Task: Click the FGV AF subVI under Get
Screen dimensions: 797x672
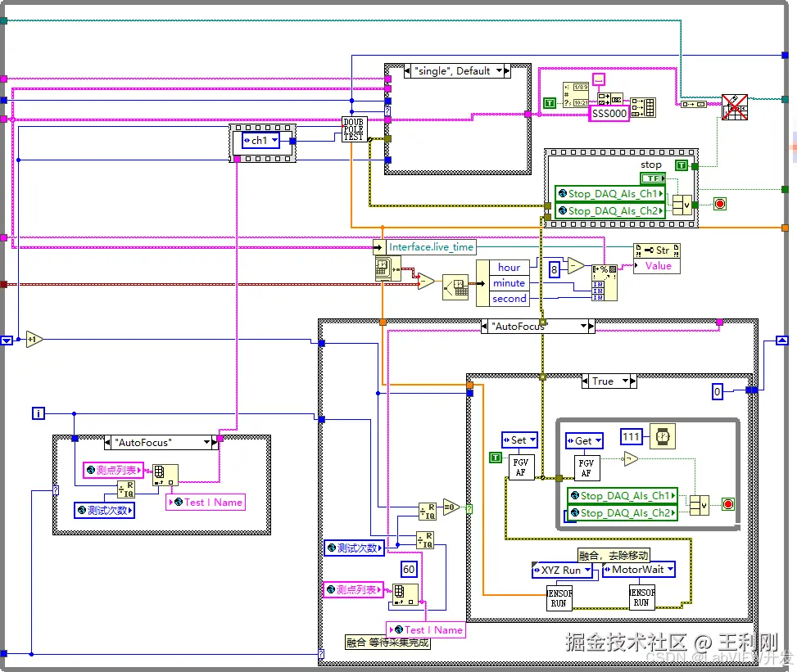Action: [586, 468]
